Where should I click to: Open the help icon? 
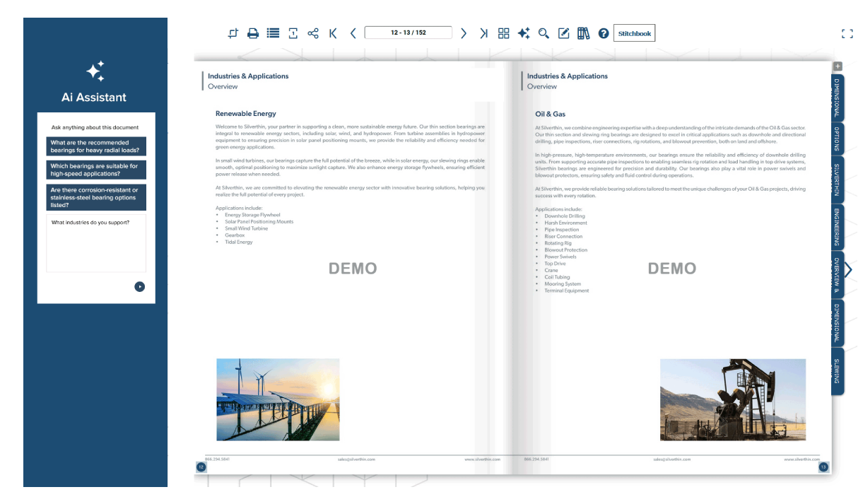(603, 33)
